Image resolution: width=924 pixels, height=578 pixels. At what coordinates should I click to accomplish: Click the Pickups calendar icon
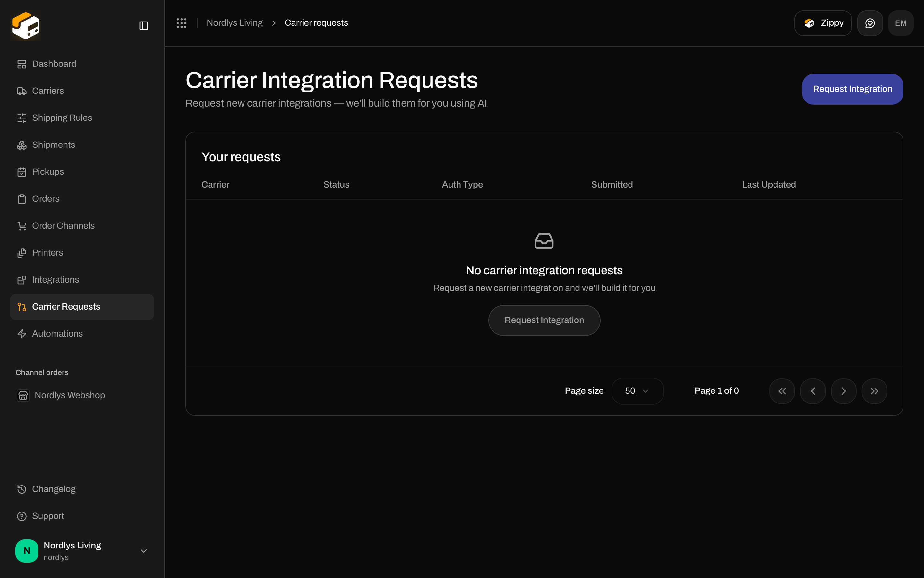click(22, 172)
